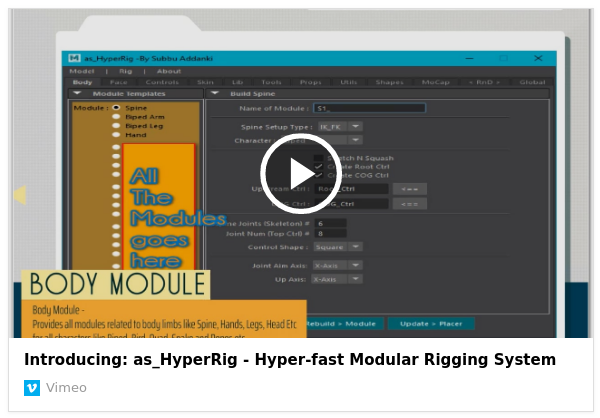Screen dimensions: 600x418
Task: Switch to the Skin tab
Action: tap(205, 82)
